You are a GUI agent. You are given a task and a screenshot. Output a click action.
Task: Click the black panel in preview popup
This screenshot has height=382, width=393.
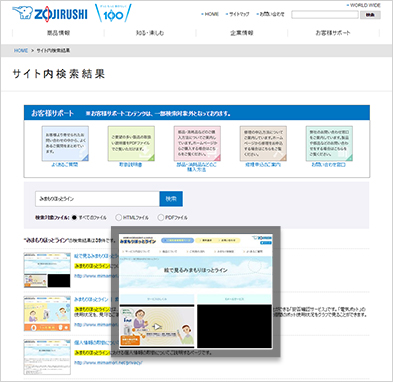tap(234, 326)
